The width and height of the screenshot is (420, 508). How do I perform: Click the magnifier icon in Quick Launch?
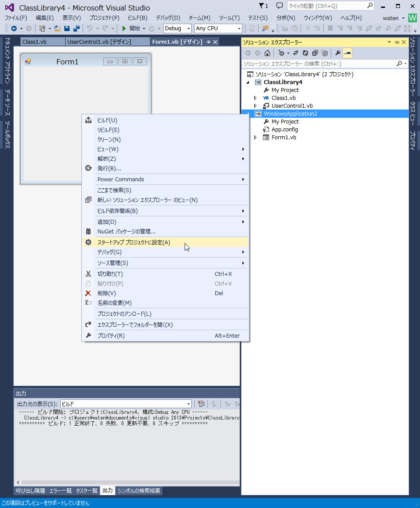pyautogui.click(x=370, y=6)
